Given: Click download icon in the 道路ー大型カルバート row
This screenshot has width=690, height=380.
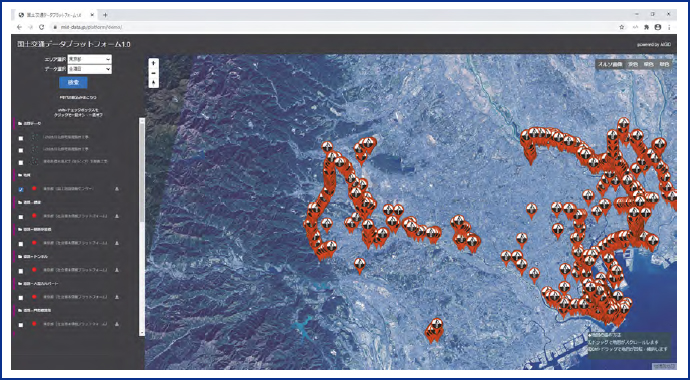Looking at the screenshot, I should (x=117, y=297).
